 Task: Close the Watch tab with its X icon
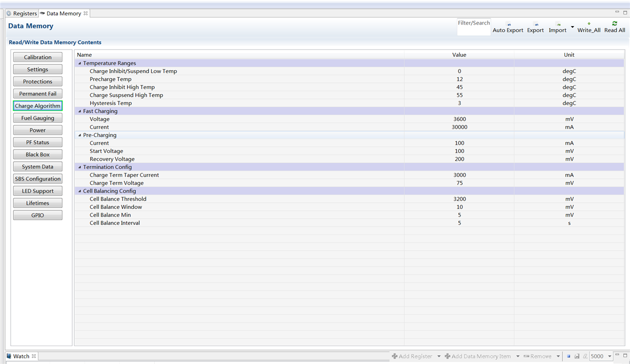(x=34, y=356)
